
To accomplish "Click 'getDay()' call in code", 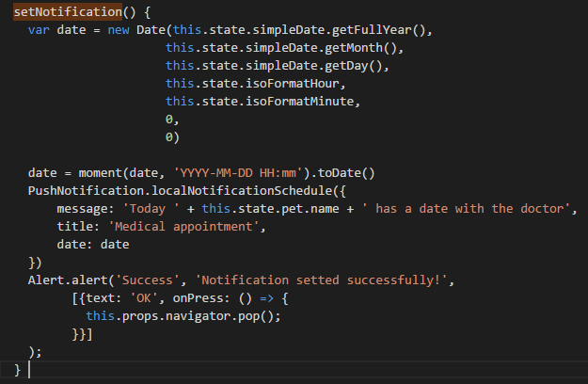I will pos(353,66).
